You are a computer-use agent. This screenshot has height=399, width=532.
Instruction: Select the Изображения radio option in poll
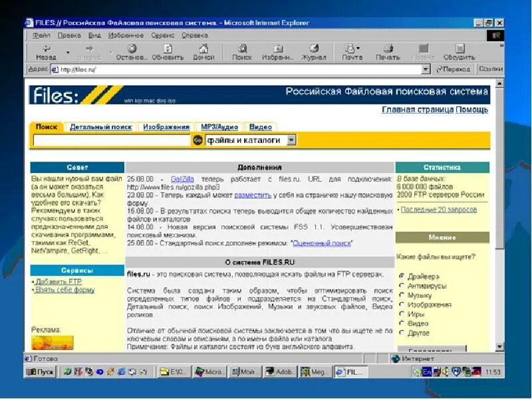pyautogui.click(x=402, y=304)
